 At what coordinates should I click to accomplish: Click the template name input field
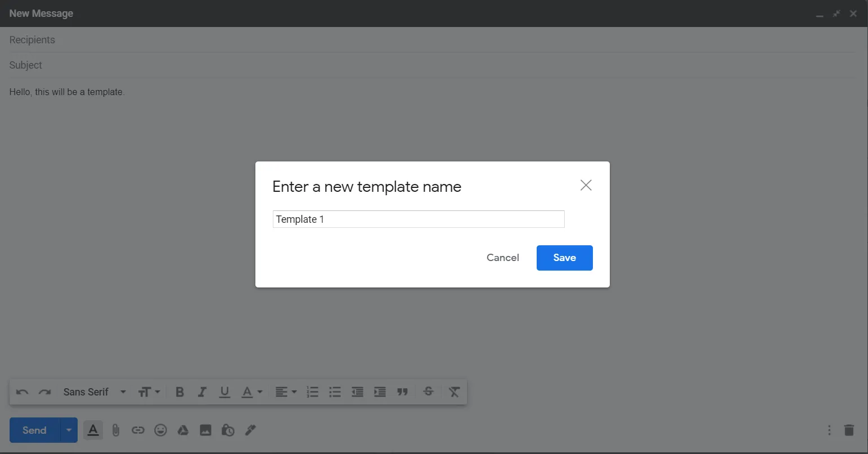click(418, 219)
